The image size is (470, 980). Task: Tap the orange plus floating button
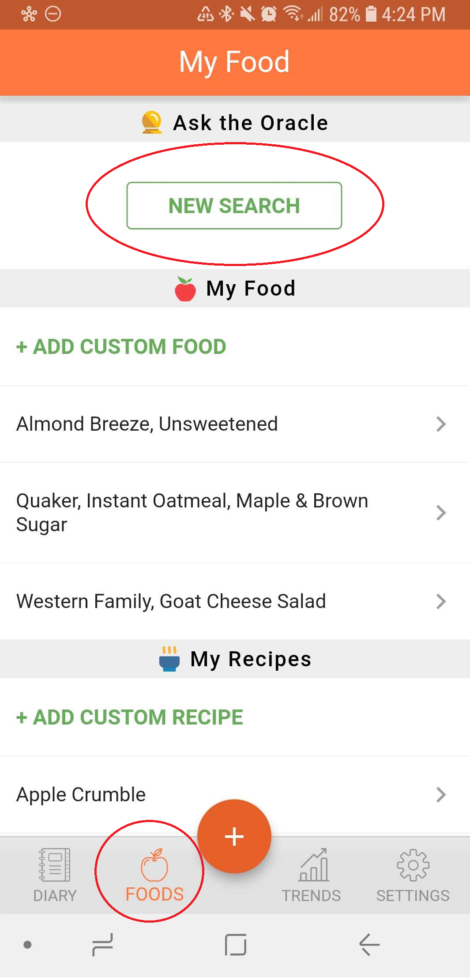[x=234, y=836]
